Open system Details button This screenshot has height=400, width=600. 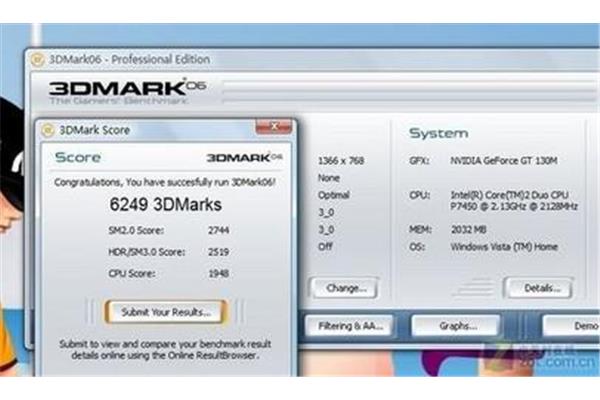pyautogui.click(x=541, y=288)
